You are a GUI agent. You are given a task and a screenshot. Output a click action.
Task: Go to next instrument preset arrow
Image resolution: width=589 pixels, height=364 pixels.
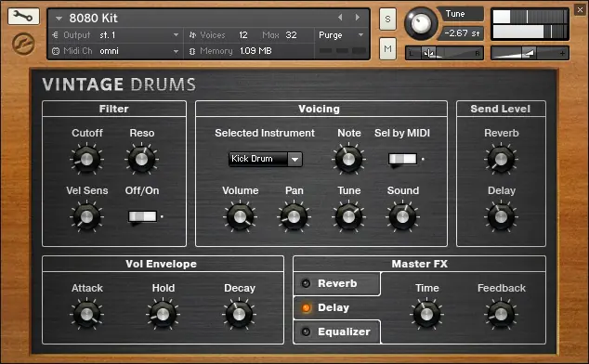pyautogui.click(x=358, y=18)
